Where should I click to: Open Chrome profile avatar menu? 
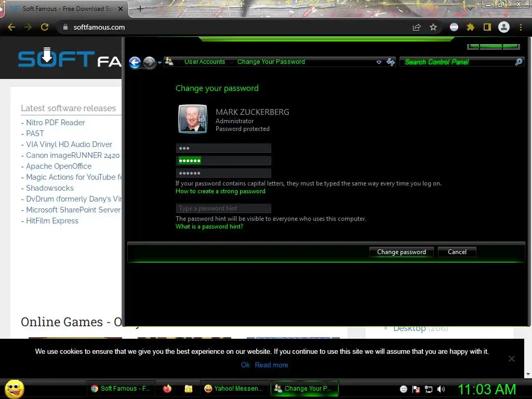point(504,27)
